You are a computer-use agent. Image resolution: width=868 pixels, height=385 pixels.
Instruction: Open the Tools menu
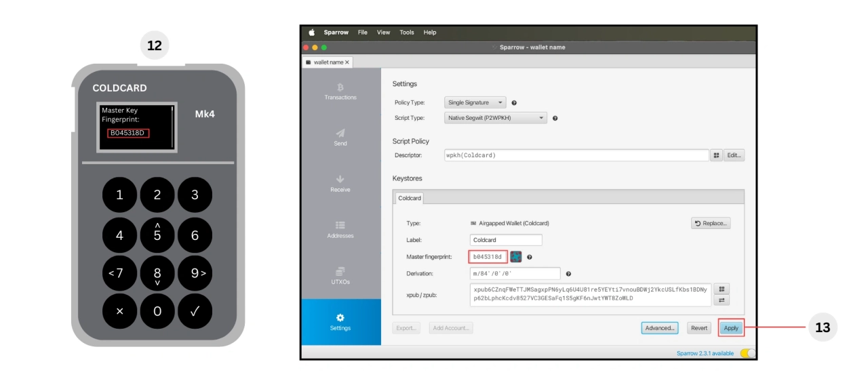point(407,33)
